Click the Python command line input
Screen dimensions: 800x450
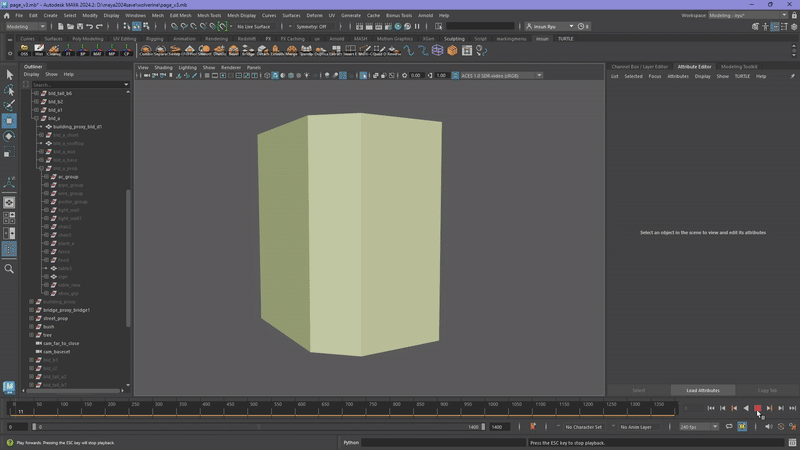tap(443, 442)
